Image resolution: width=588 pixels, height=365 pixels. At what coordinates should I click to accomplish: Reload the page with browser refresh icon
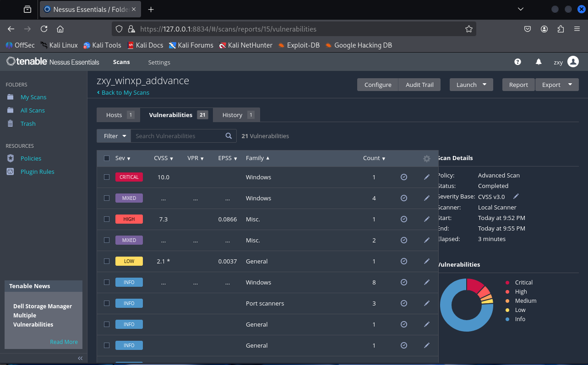point(44,29)
